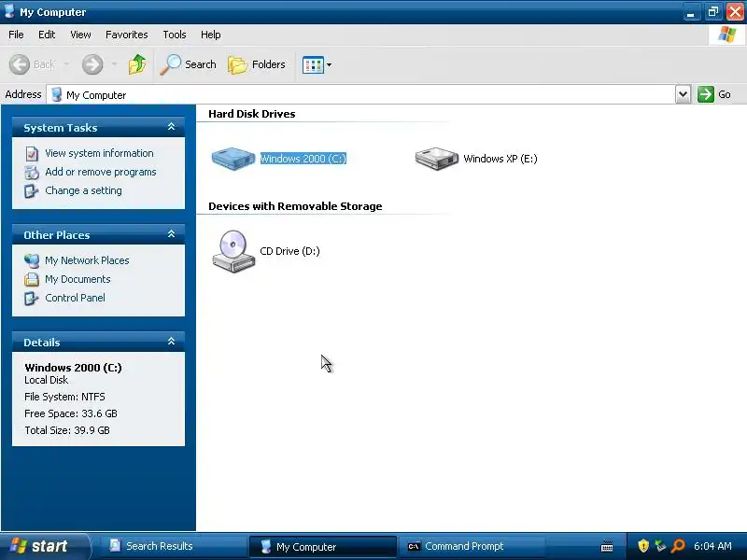Click the Total Size: 39.9 GB text
The width and height of the screenshot is (747, 560).
click(x=67, y=430)
